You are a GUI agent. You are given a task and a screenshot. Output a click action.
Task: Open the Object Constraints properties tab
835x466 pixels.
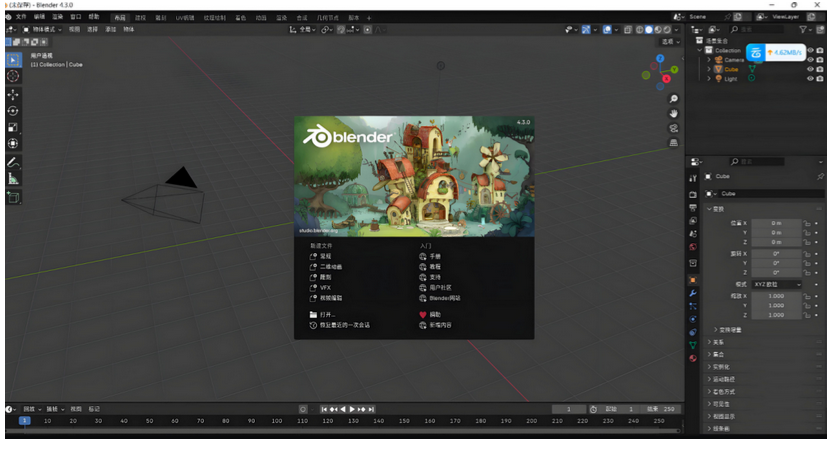693,332
